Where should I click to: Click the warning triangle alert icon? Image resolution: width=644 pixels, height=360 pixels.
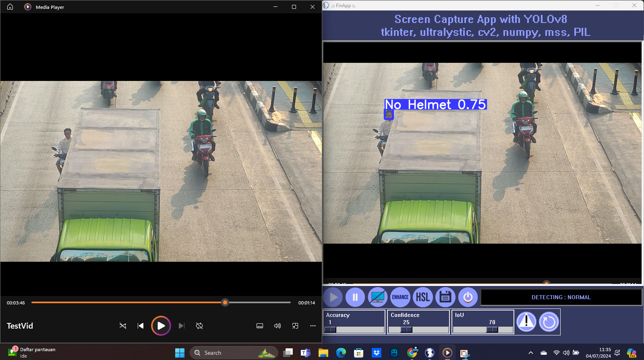526,322
